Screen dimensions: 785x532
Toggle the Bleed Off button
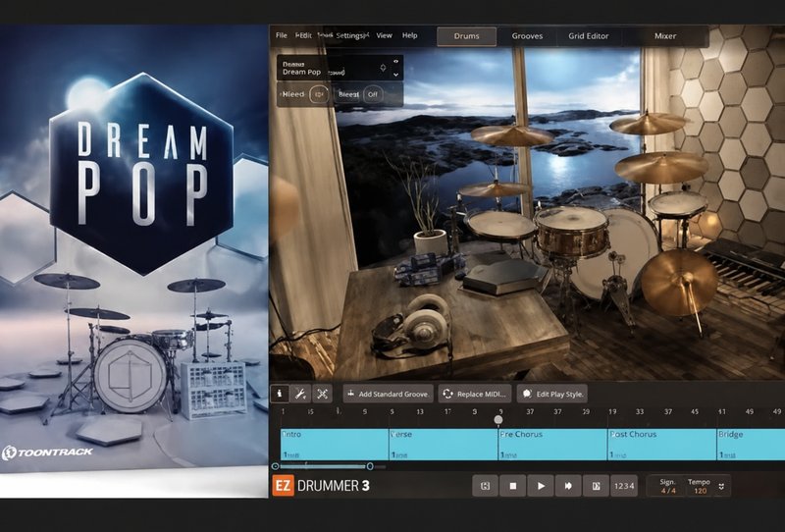pos(373,94)
